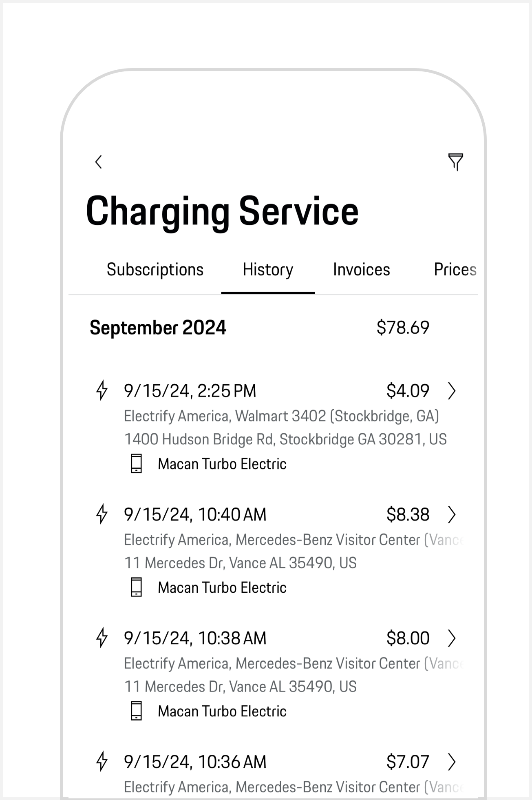Tap lightning bolt icon for 10:36 AM charge

tap(102, 761)
